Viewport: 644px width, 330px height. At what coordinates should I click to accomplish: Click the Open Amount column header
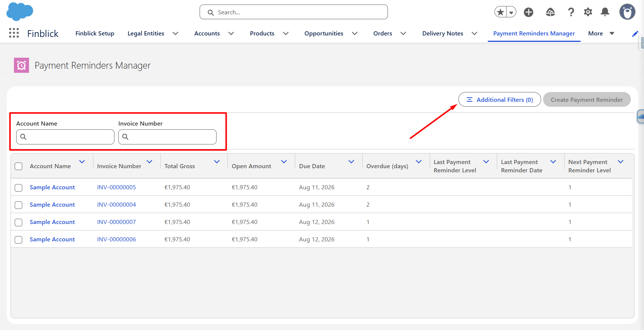pyautogui.click(x=251, y=166)
